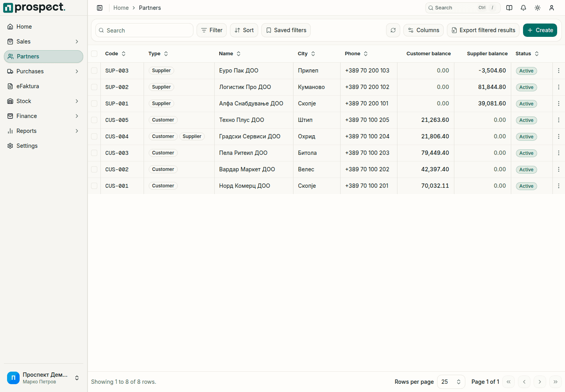Go to the previous page
The width and height of the screenshot is (565, 392).
click(x=524, y=382)
